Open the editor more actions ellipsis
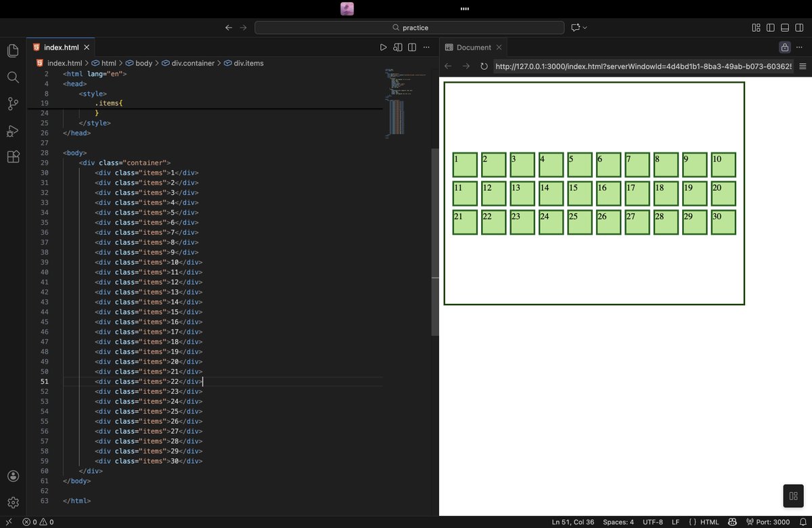This screenshot has height=528, width=812. pyautogui.click(x=426, y=47)
